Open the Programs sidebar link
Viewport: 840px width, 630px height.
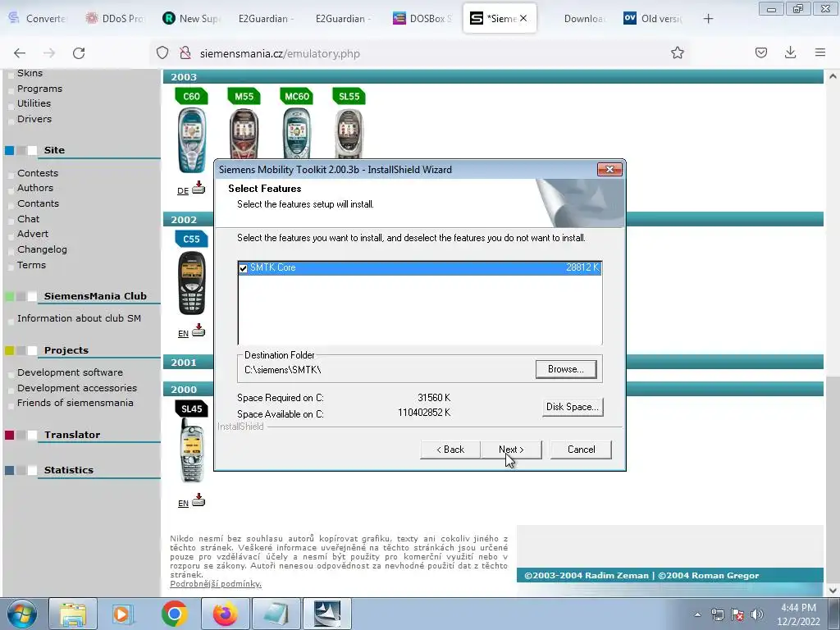coord(39,89)
